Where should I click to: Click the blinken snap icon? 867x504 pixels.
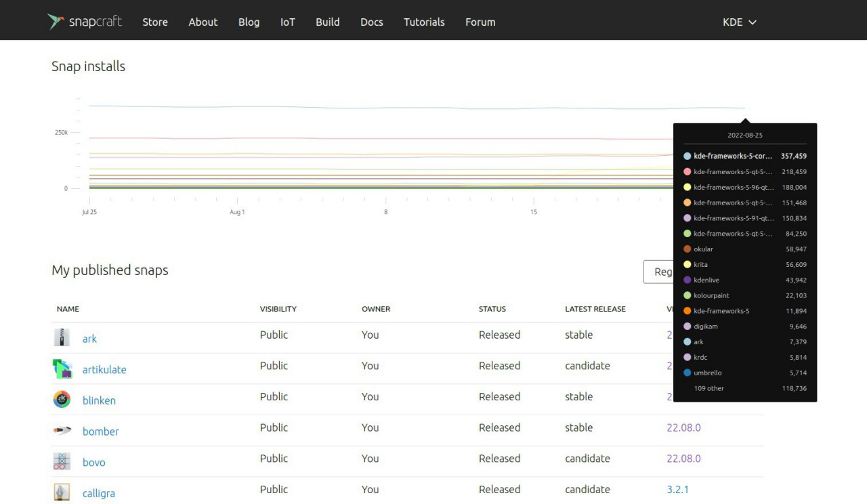click(x=62, y=400)
